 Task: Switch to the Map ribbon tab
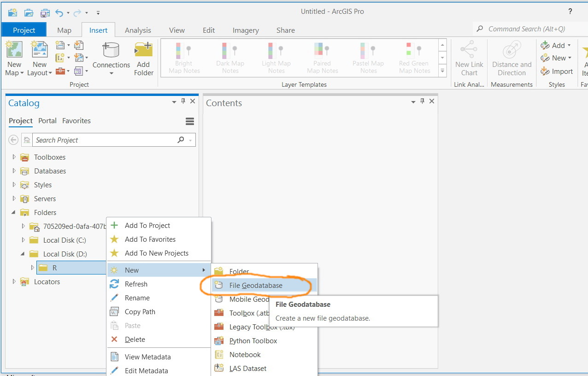[64, 30]
